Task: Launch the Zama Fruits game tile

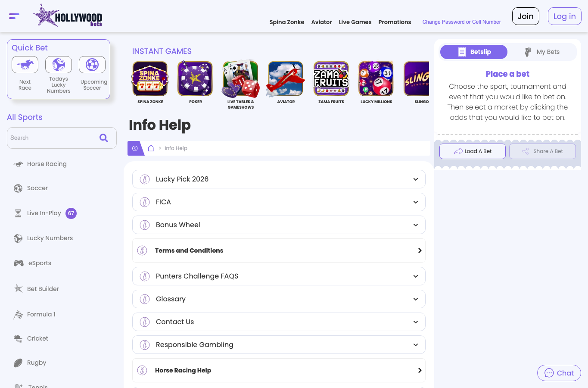Action: tap(331, 78)
